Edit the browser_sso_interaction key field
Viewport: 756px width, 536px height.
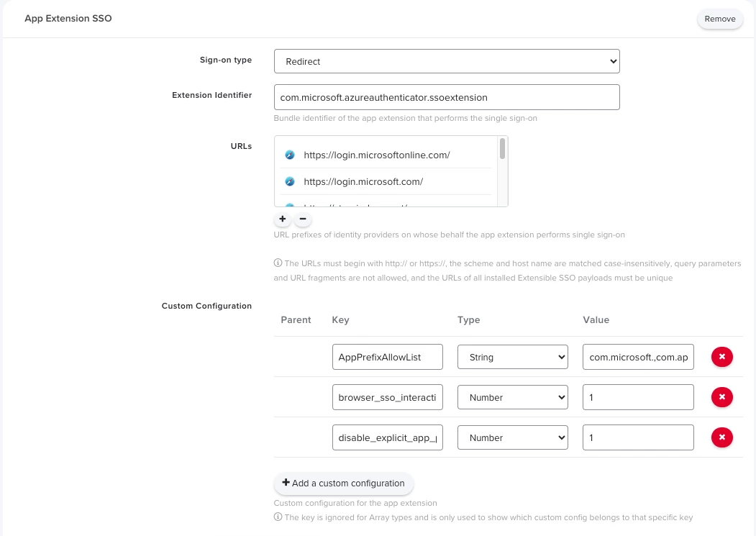pyautogui.click(x=387, y=397)
